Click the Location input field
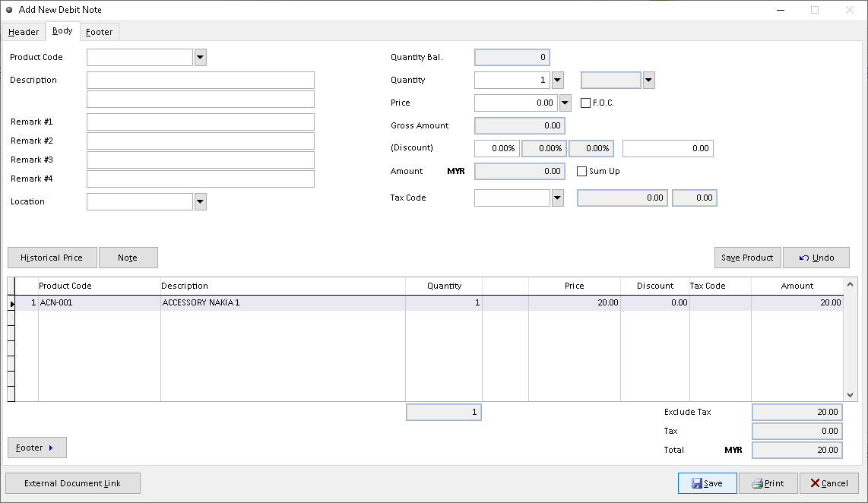 point(140,202)
